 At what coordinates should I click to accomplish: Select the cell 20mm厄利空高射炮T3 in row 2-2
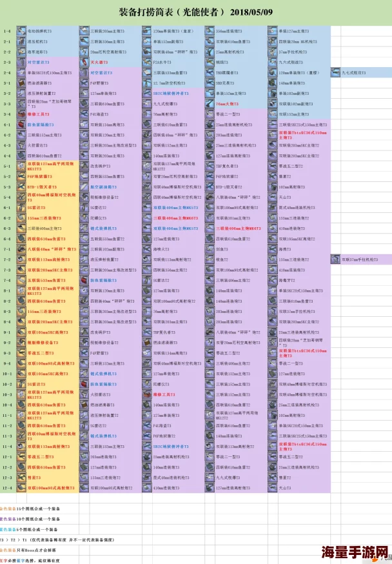108,52
